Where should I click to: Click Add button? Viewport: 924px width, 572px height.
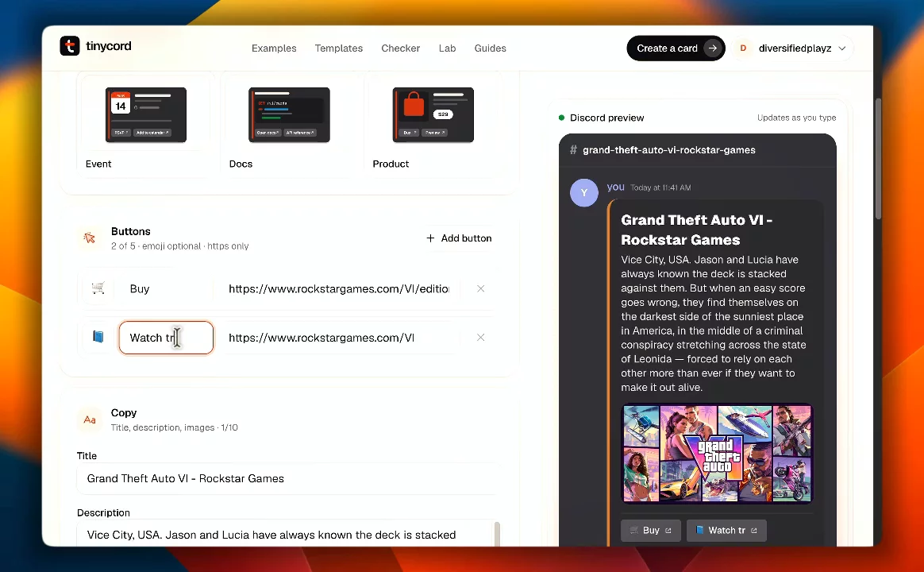[x=459, y=238]
